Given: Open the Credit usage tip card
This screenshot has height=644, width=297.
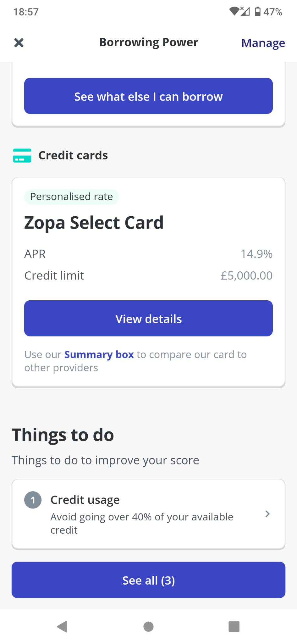Looking at the screenshot, I should 148,514.
